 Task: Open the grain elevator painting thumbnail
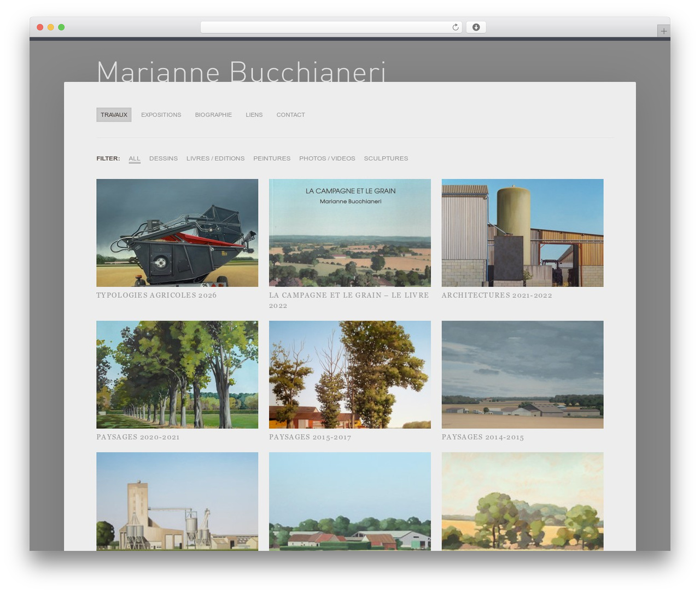point(177,501)
